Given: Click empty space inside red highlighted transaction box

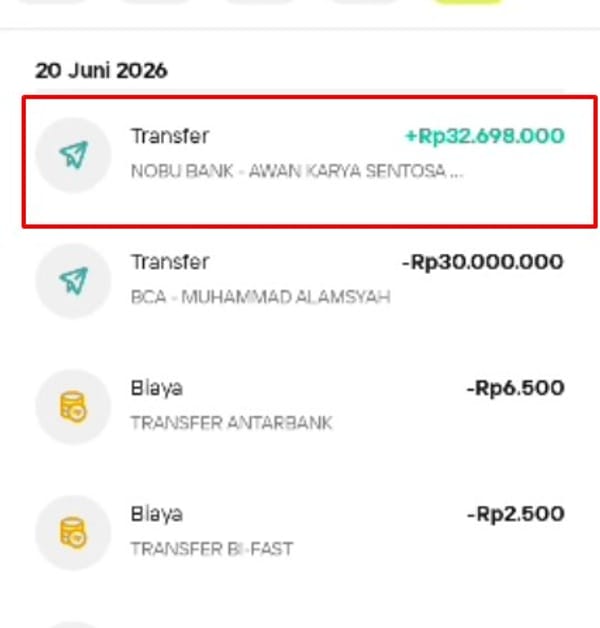Looking at the screenshot, I should (320, 204).
